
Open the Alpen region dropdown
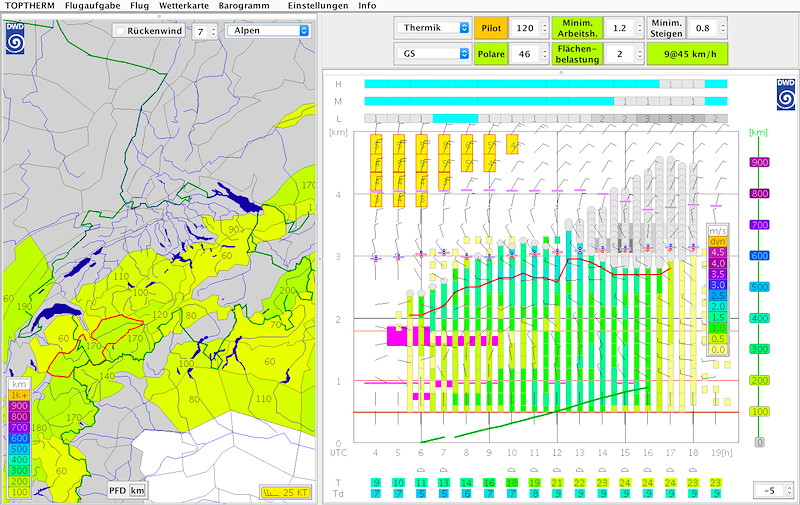click(268, 31)
